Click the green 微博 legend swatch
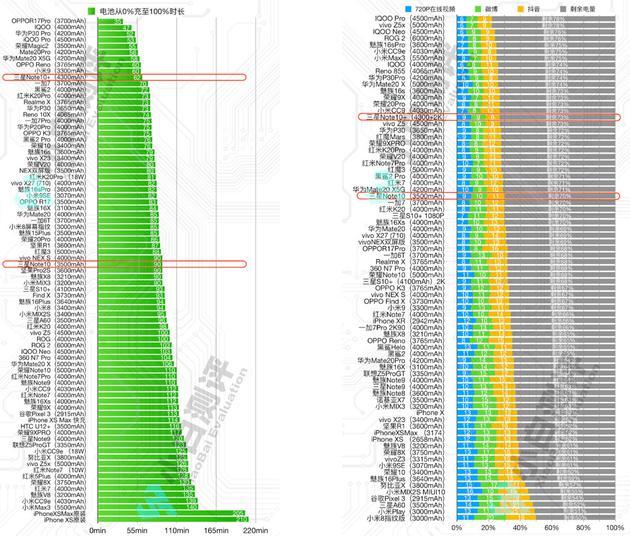 tap(478, 9)
